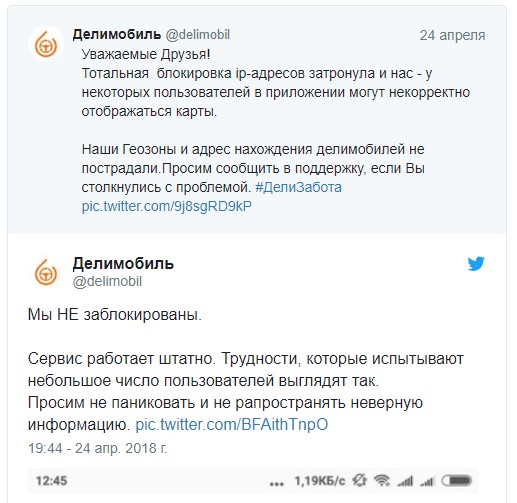Click the Twitter bird icon

pyautogui.click(x=476, y=264)
